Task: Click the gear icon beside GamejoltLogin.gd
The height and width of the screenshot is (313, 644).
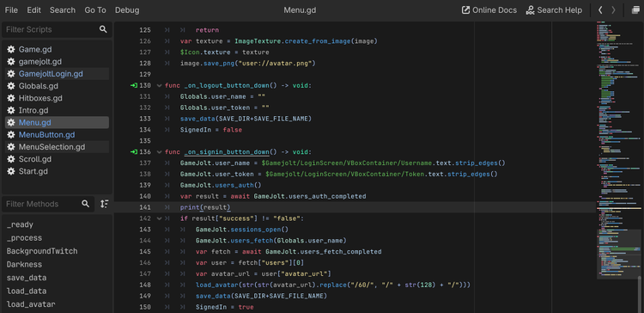Action: (10, 74)
